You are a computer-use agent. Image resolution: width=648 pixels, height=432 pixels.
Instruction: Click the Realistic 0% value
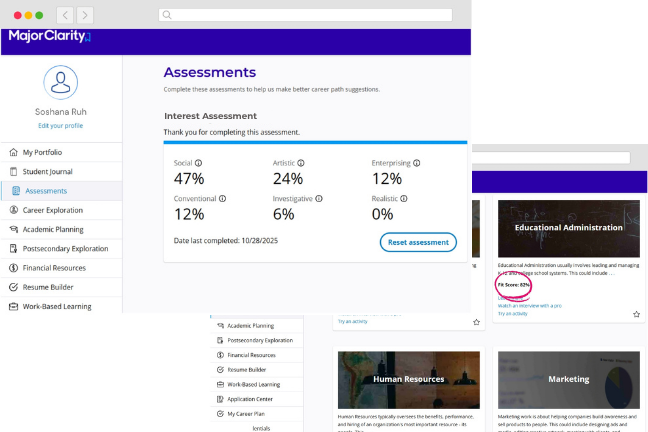[382, 214]
